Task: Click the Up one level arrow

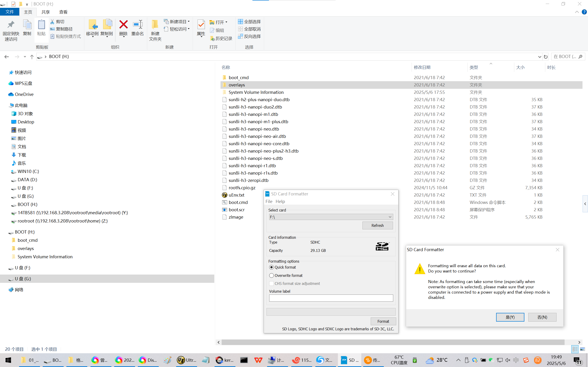Action: point(32,57)
